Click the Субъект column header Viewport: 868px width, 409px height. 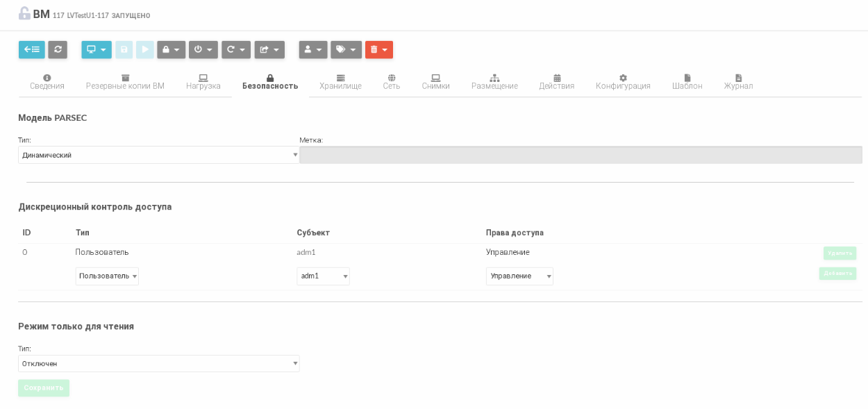(x=313, y=233)
